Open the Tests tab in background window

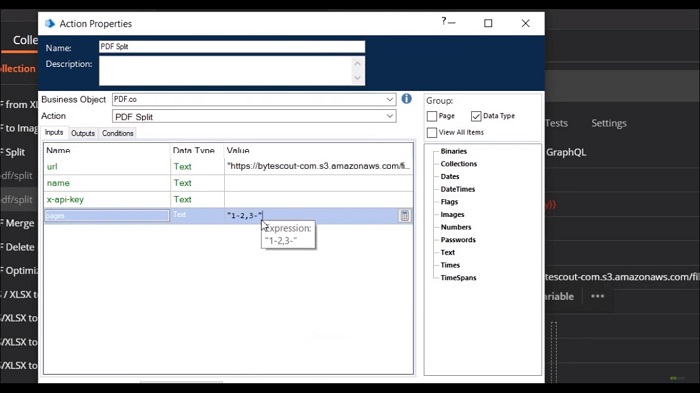click(556, 123)
